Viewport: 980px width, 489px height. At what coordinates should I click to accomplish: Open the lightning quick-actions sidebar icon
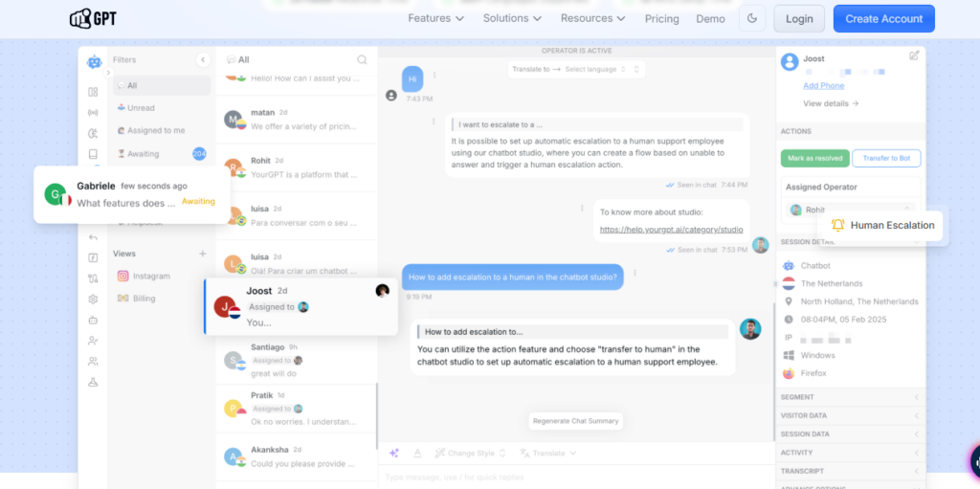(x=93, y=257)
